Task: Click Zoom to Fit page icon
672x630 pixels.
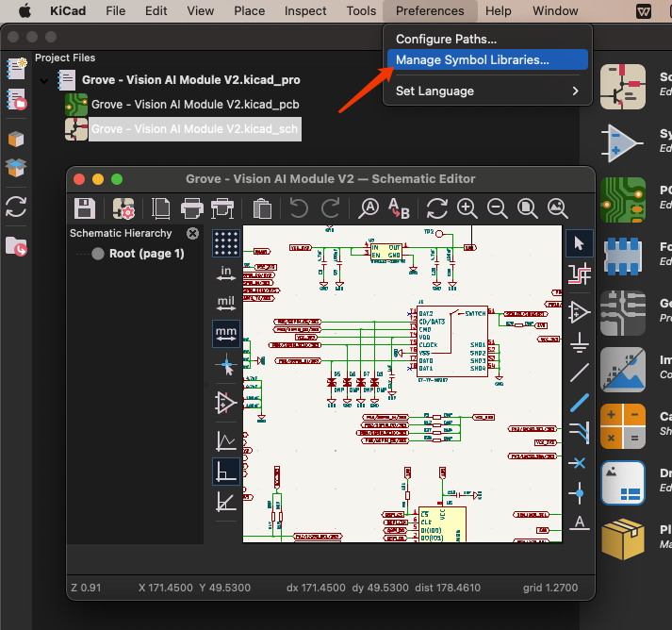Action: [527, 208]
